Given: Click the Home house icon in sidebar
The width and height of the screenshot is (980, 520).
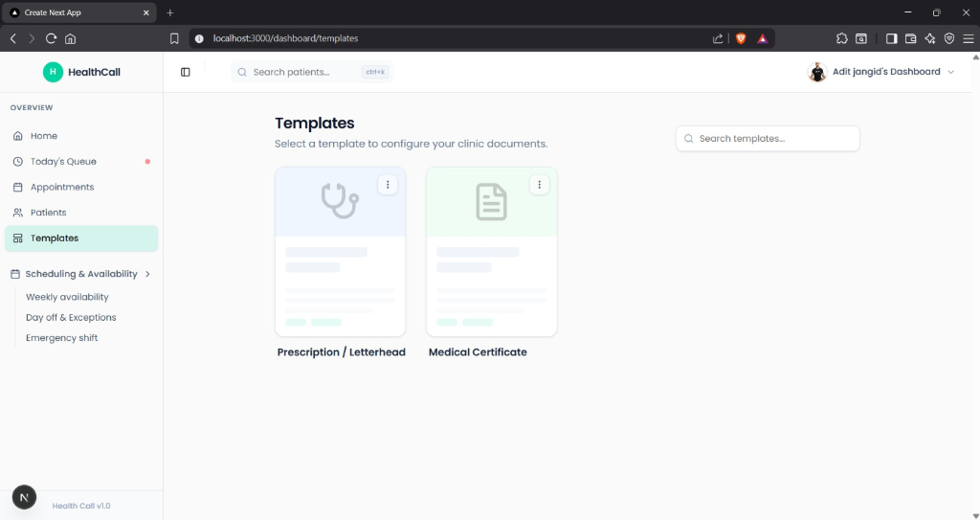Looking at the screenshot, I should pos(18,136).
